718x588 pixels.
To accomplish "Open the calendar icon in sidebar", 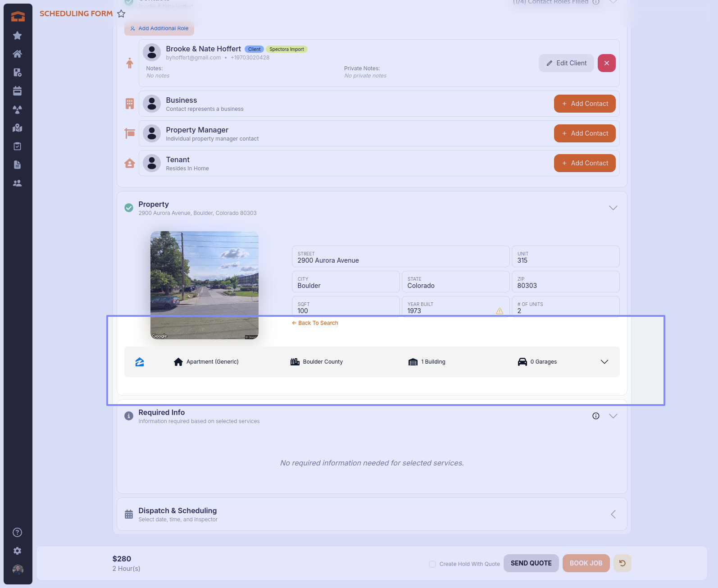I will 18,91.
